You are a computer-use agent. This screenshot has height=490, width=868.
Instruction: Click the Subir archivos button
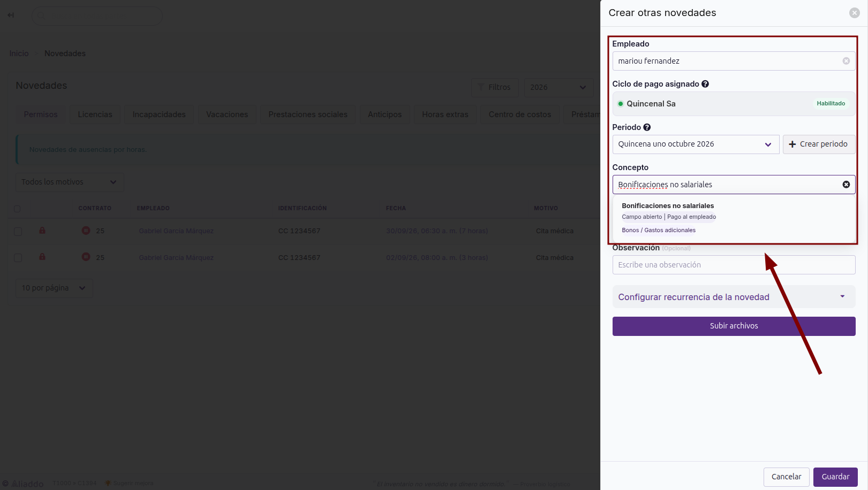pos(734,326)
